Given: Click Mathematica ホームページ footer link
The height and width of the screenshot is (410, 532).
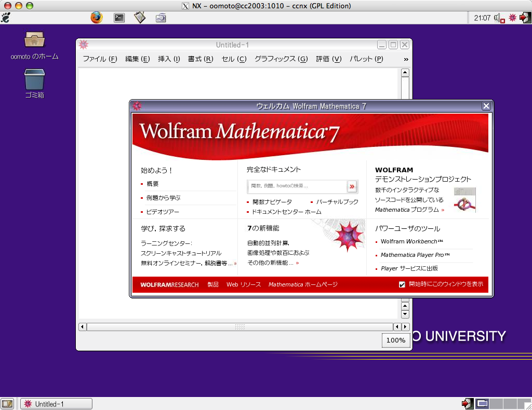Looking at the screenshot, I should (303, 284).
